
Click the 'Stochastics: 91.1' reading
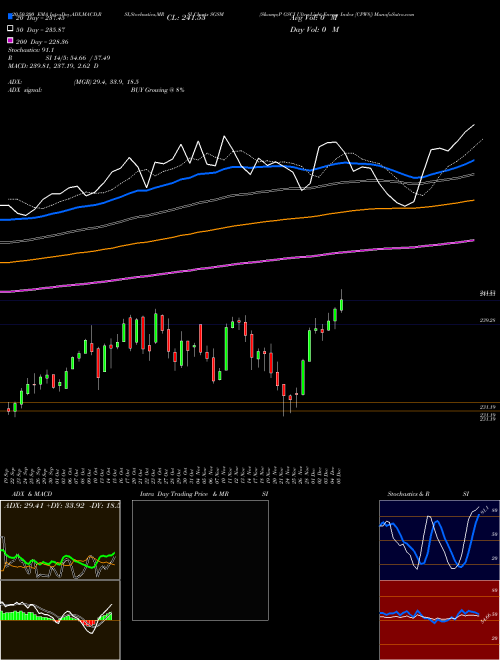(31, 50)
